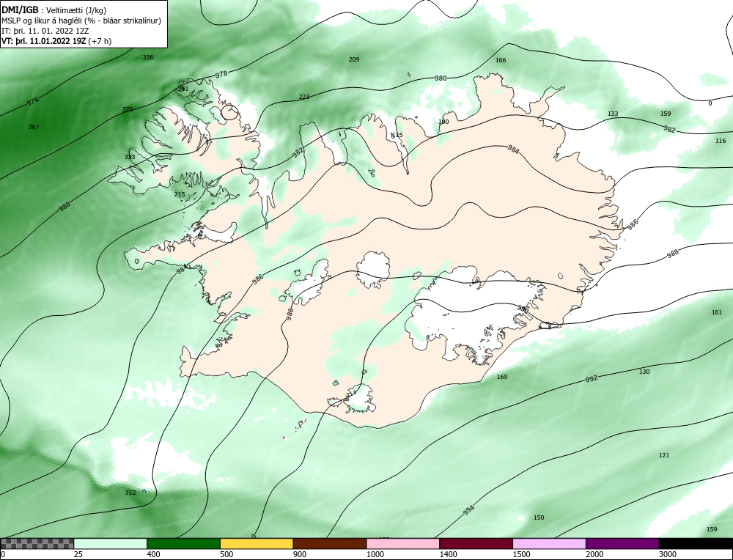733x560 pixels.
Task: Click the '990' isobar label over the glacier
Action: (x=523, y=310)
